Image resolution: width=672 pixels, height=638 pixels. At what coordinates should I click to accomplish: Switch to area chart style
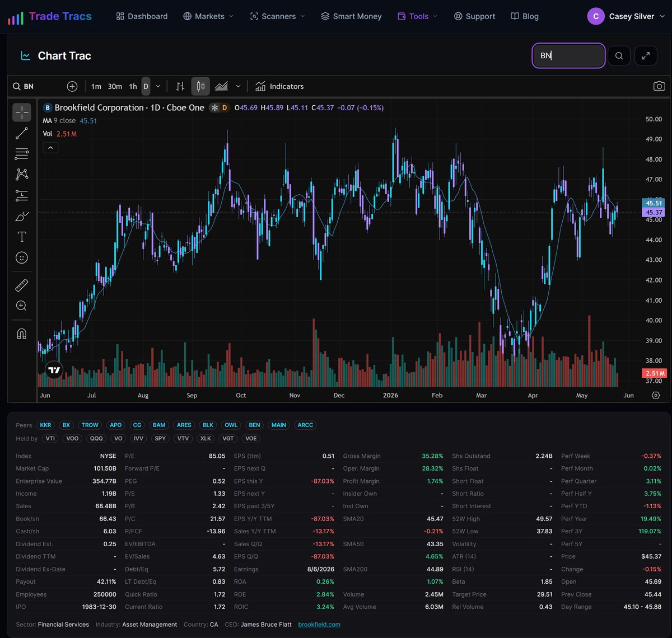click(221, 86)
